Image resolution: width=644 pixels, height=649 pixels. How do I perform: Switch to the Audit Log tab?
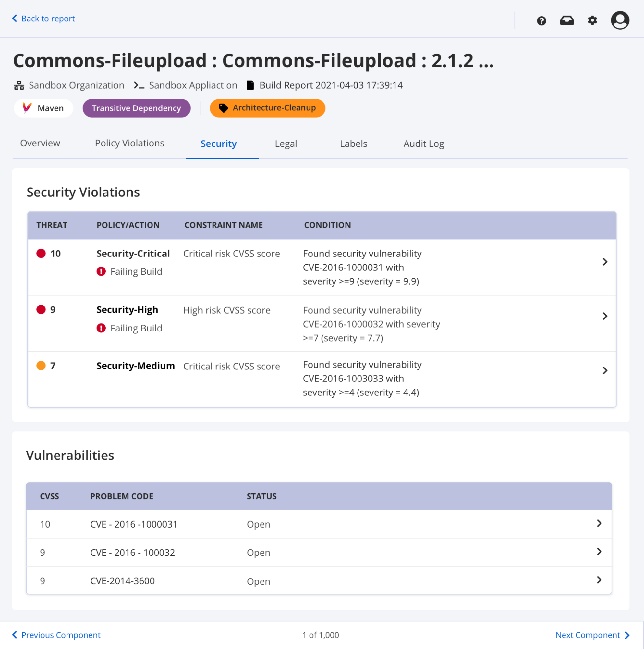[423, 144]
